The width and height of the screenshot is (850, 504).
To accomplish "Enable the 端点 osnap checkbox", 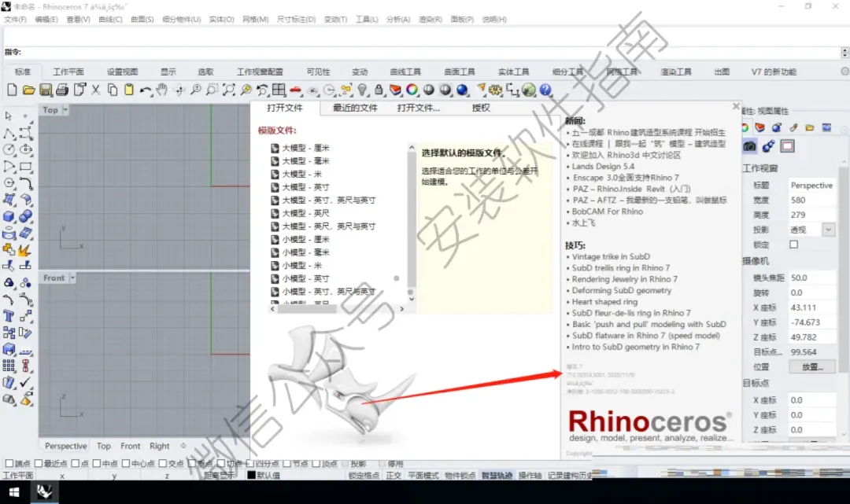I will 9,463.
